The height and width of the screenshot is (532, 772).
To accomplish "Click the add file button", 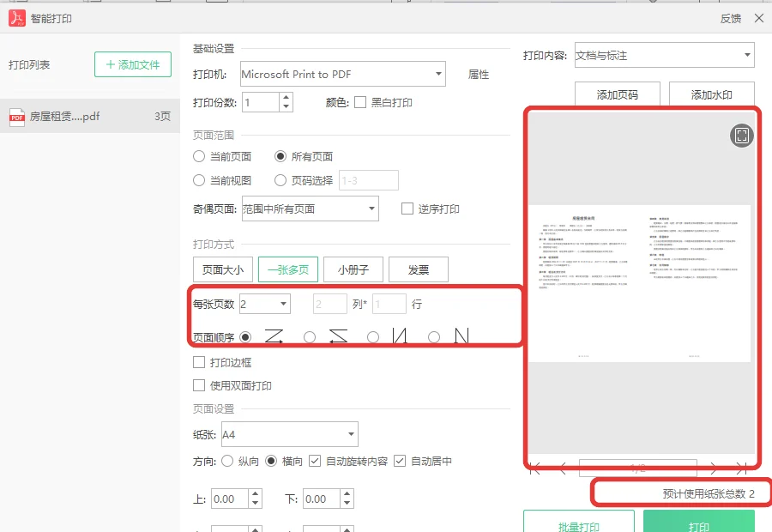I will coord(133,64).
